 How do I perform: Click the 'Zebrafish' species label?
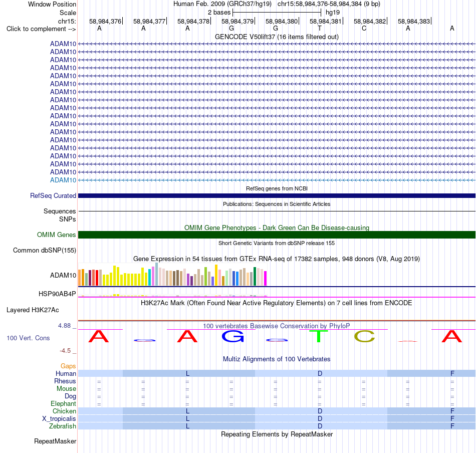coord(63,426)
